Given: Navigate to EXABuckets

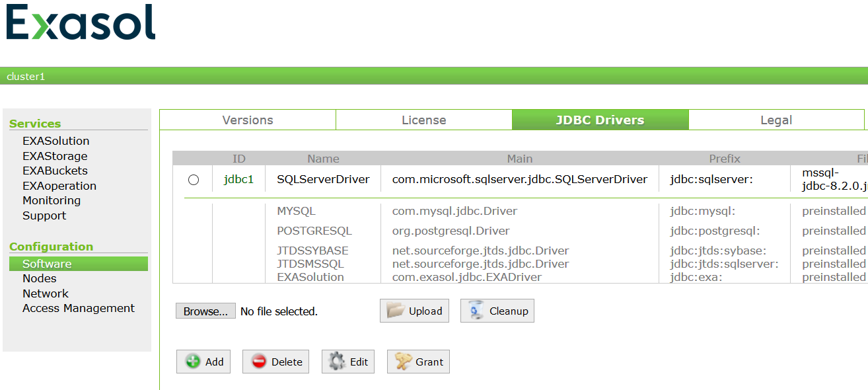Looking at the screenshot, I should (x=55, y=171).
